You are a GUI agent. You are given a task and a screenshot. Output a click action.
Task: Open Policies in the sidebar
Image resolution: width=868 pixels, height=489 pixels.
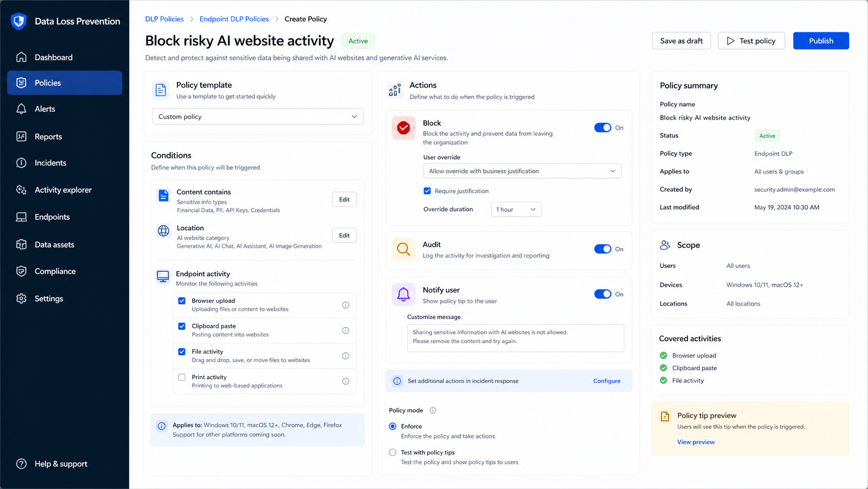[x=65, y=83]
